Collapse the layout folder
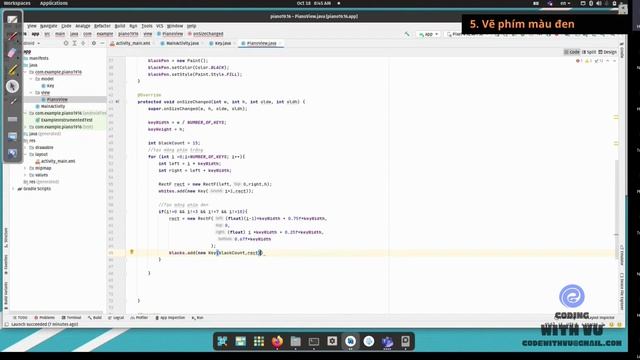Image resolution: width=640 pixels, height=360 pixels. tap(25, 154)
